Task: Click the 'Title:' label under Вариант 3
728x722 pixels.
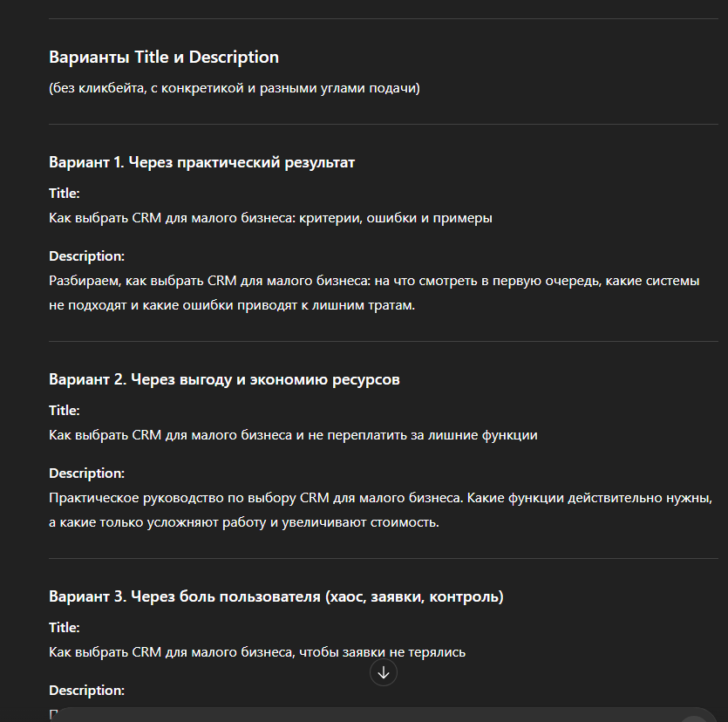Action: pyautogui.click(x=64, y=627)
